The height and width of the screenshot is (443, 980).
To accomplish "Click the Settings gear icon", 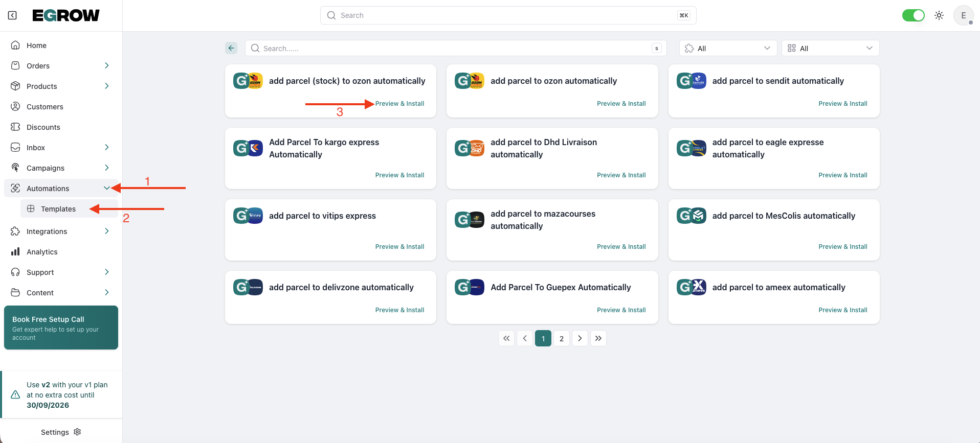I will pos(77,432).
